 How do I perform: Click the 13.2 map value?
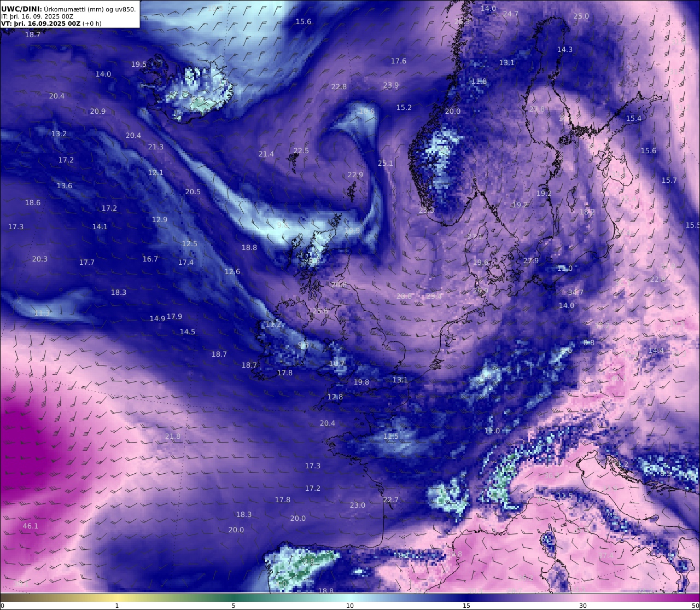59,134
